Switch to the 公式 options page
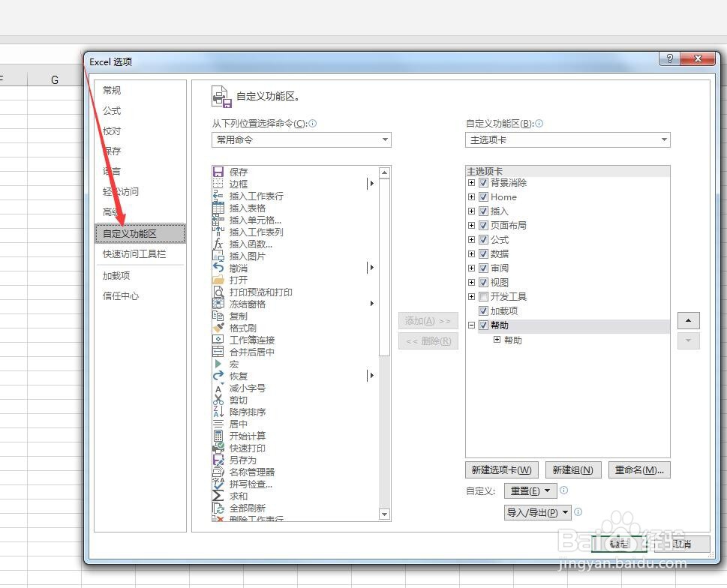 [112, 111]
